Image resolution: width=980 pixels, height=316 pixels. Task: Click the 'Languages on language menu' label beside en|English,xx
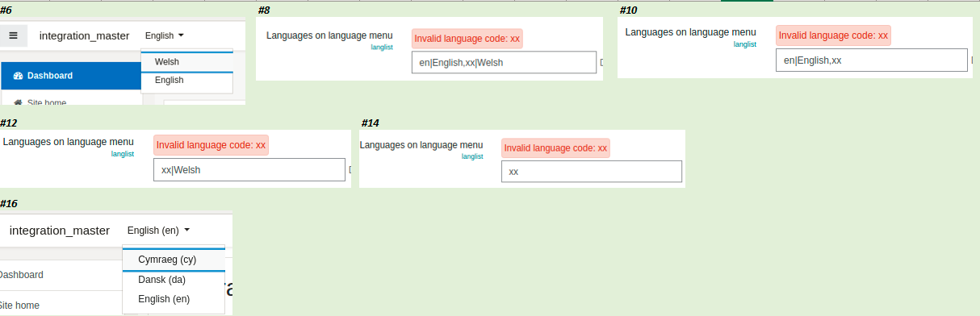691,32
